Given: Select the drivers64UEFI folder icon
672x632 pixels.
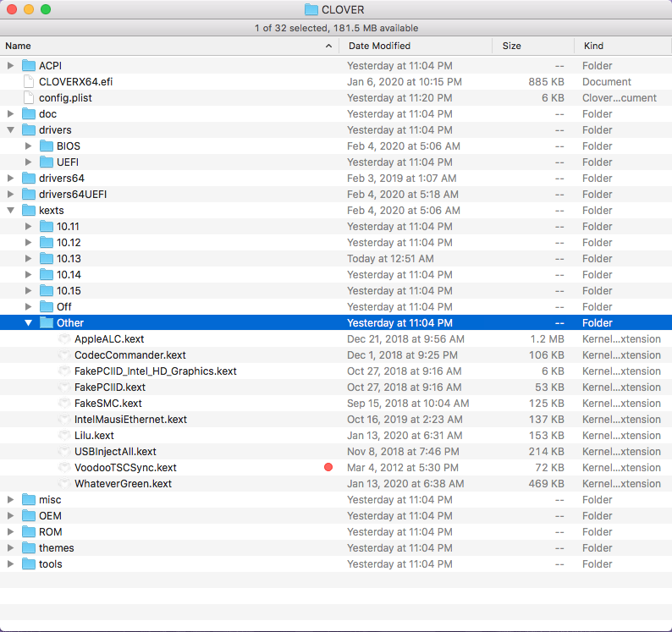Looking at the screenshot, I should [29, 194].
